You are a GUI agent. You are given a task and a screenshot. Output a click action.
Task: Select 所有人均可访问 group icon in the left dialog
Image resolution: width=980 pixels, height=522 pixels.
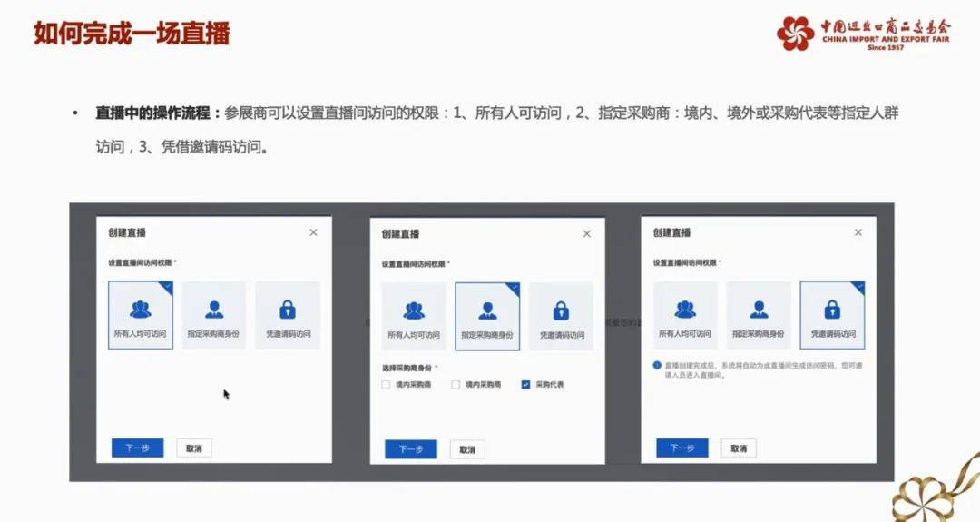click(140, 310)
